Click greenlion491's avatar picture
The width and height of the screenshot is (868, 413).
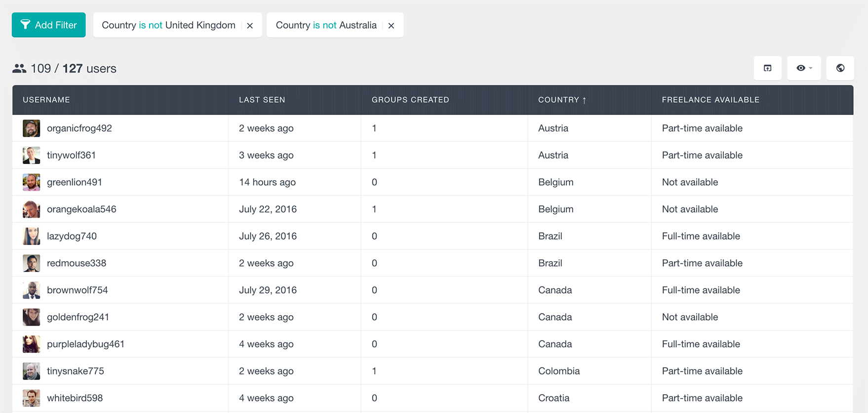[31, 182]
